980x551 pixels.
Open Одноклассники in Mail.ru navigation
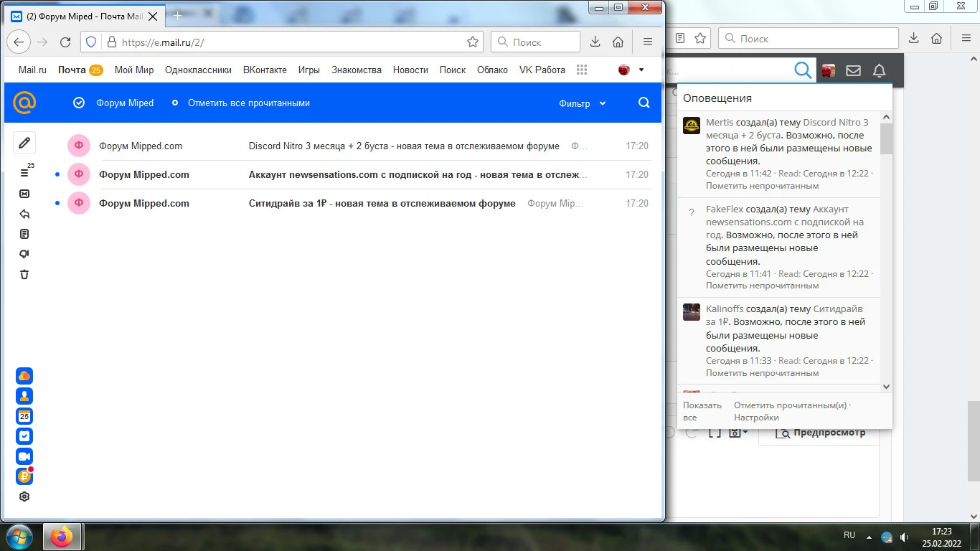coord(198,70)
